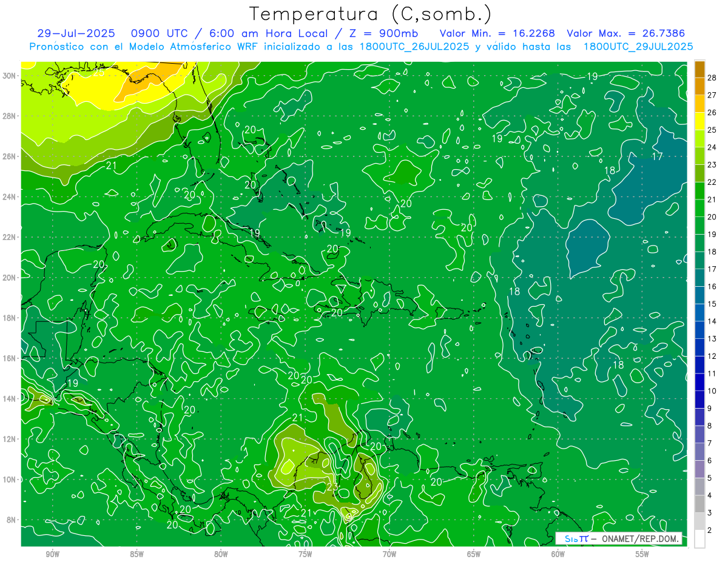Click the '14N' latitude axis label

(9, 399)
